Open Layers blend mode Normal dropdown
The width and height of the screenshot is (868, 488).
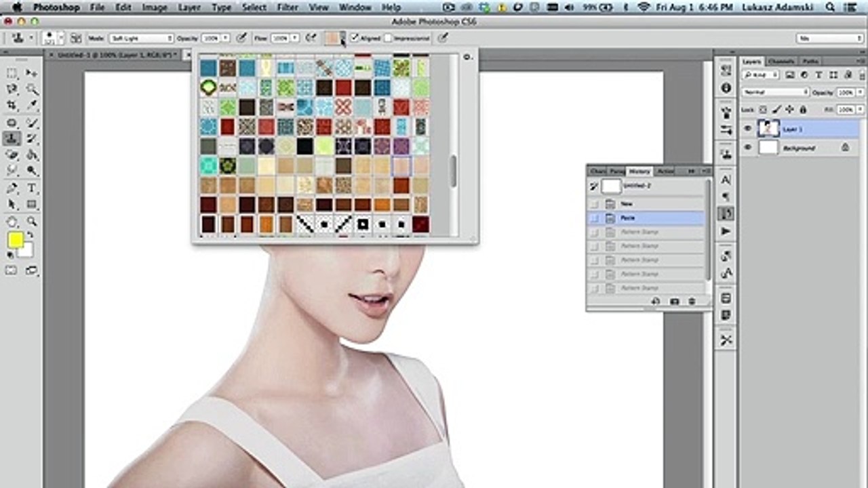[x=775, y=91]
